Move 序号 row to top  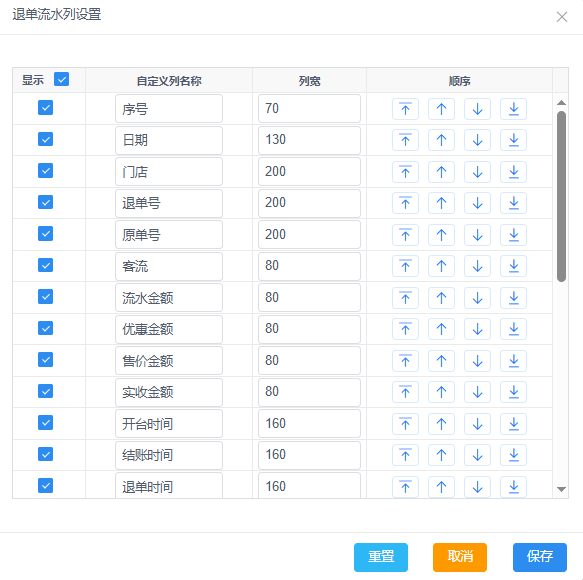pyautogui.click(x=405, y=109)
